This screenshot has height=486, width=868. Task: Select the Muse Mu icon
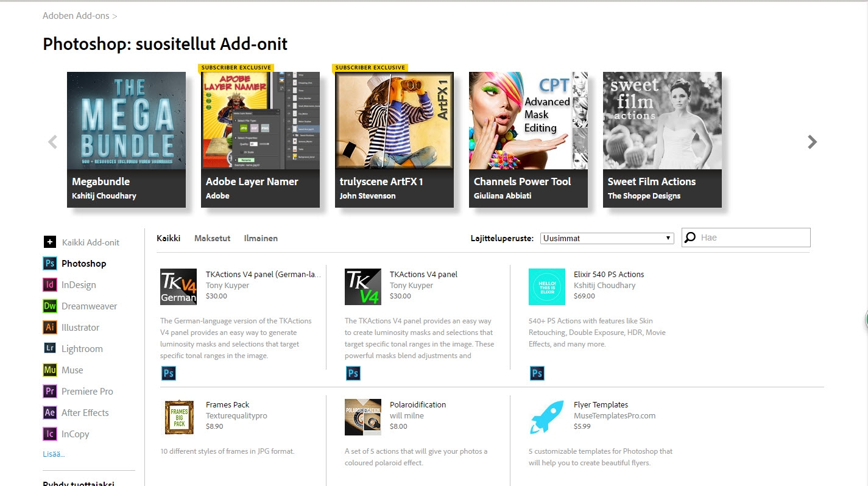click(49, 370)
